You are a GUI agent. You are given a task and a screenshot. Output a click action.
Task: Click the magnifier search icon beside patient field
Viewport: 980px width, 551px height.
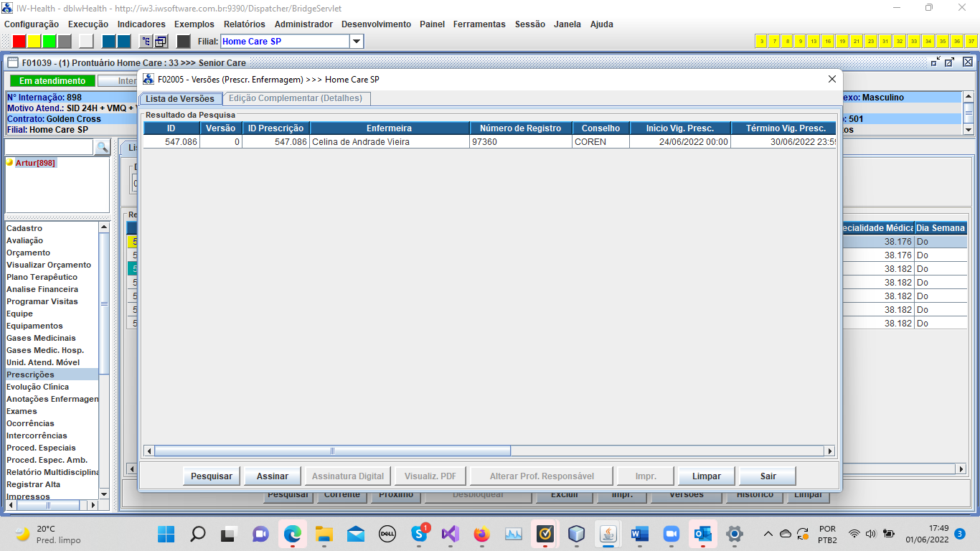point(102,148)
